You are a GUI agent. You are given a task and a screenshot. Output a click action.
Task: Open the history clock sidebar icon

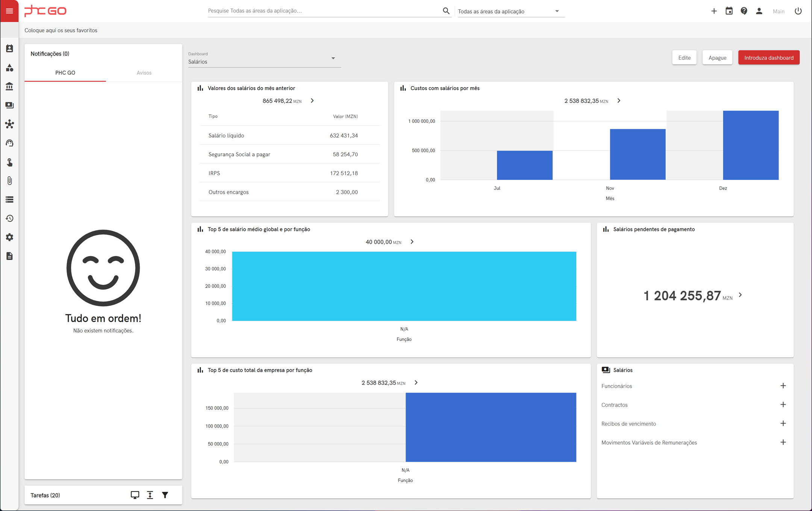pyautogui.click(x=9, y=218)
